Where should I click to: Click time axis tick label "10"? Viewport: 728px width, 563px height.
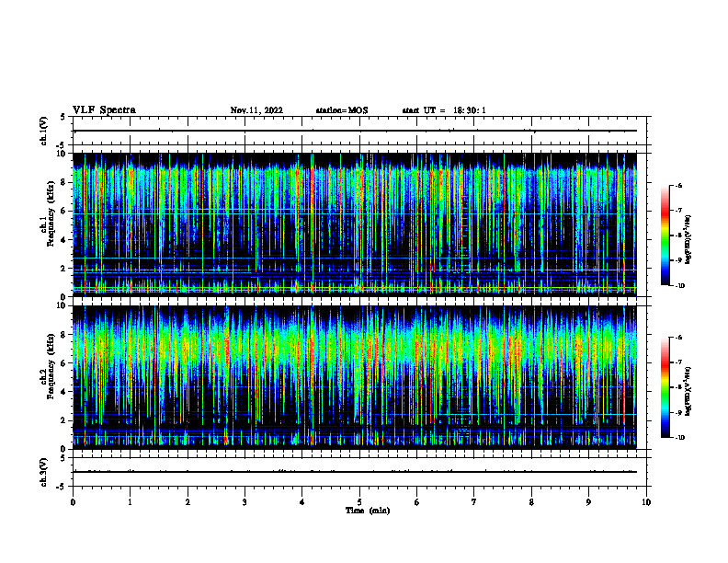(x=646, y=502)
